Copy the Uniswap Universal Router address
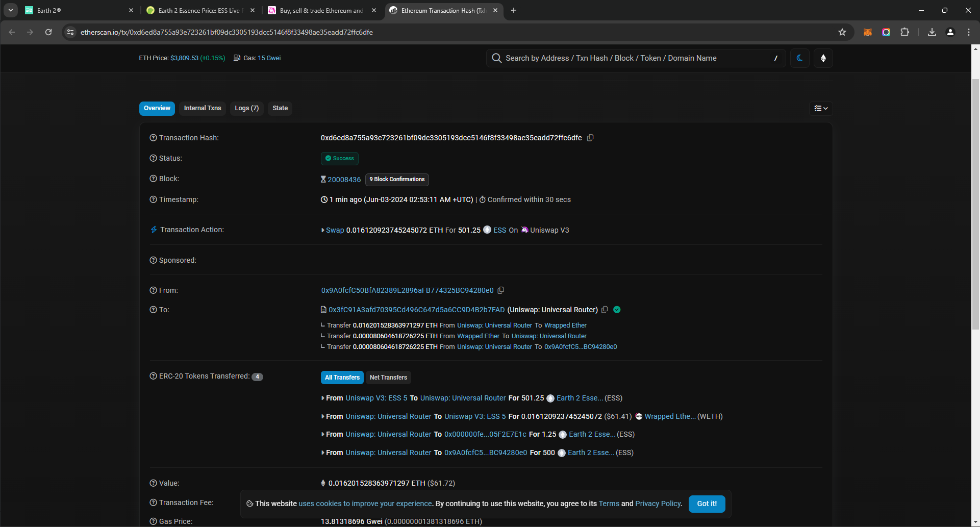The width and height of the screenshot is (980, 527). point(605,310)
